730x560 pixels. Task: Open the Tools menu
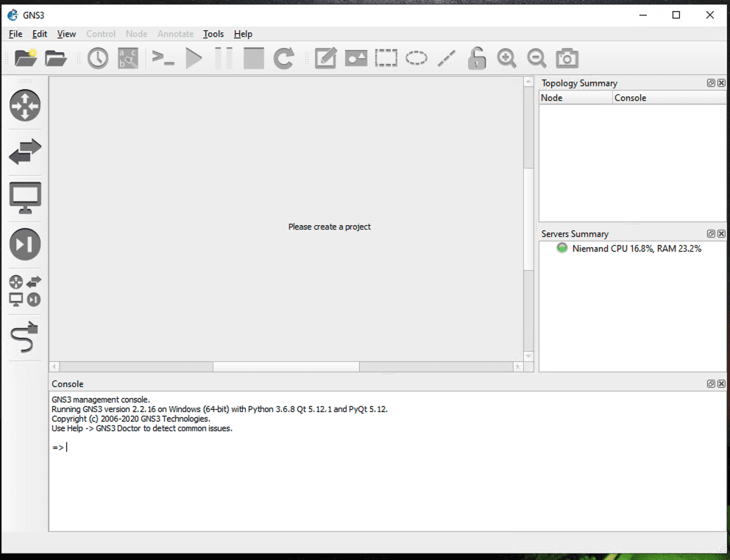(x=213, y=34)
